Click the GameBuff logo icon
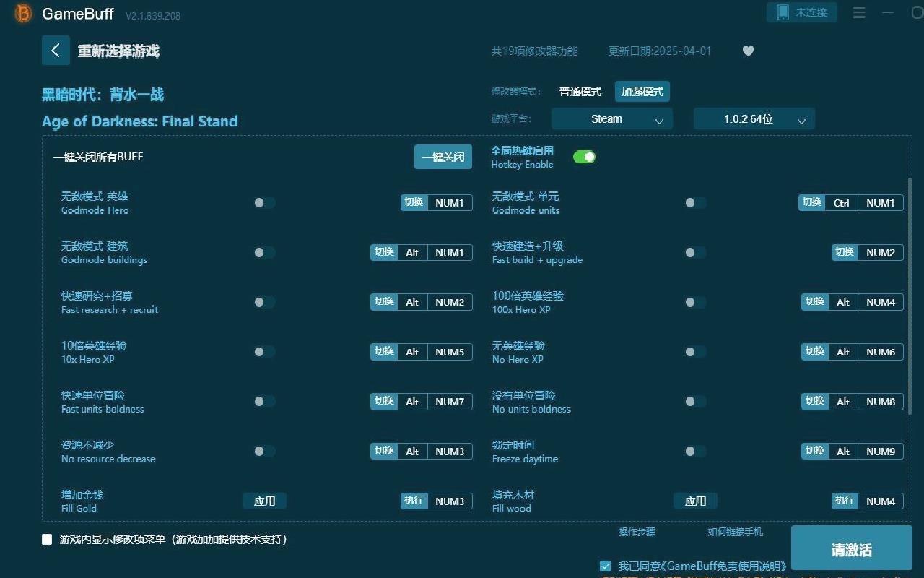Screen dimensions: 924x578 24,13
